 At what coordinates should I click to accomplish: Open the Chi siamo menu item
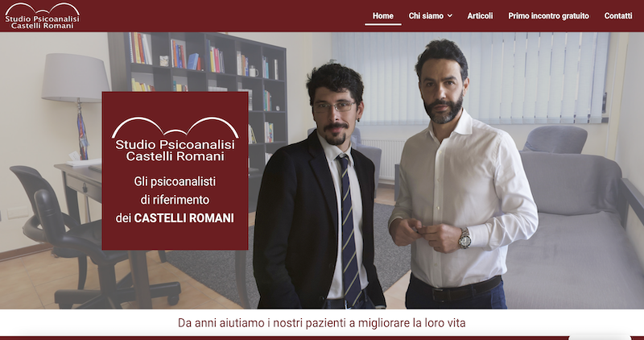point(426,16)
